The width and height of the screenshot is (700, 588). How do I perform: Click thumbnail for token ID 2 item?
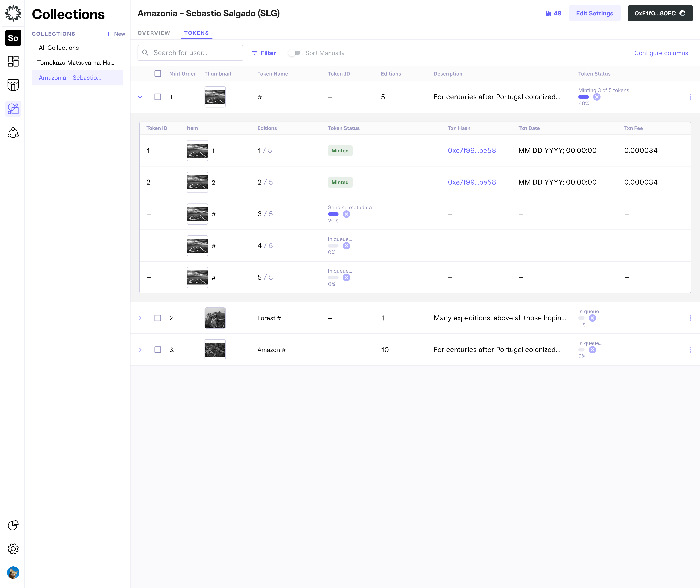(197, 182)
